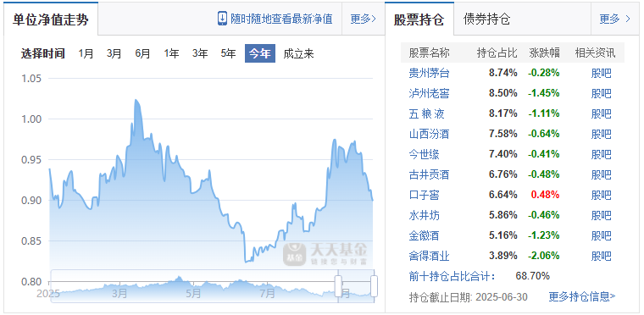Viewport: 644px width, 315px height.
Task: Click the 持仓截止日期 2025-06-30 text
Action: (469, 296)
